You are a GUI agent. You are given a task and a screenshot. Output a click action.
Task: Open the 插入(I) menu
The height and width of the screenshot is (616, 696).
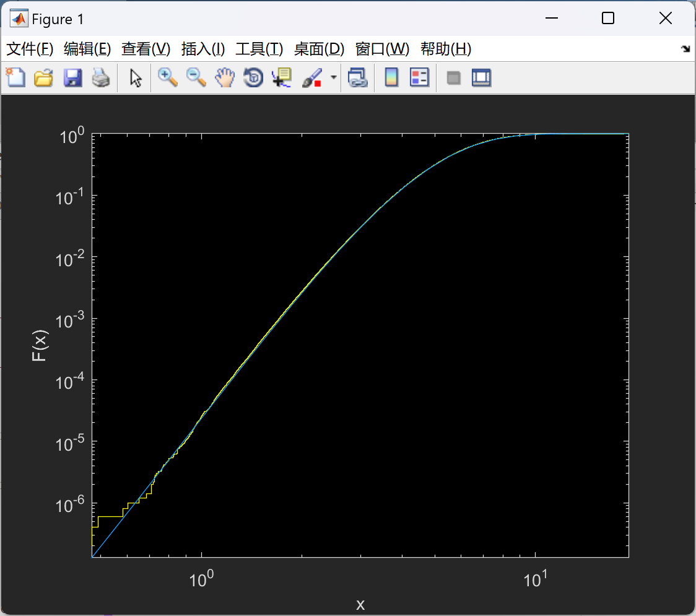[203, 49]
